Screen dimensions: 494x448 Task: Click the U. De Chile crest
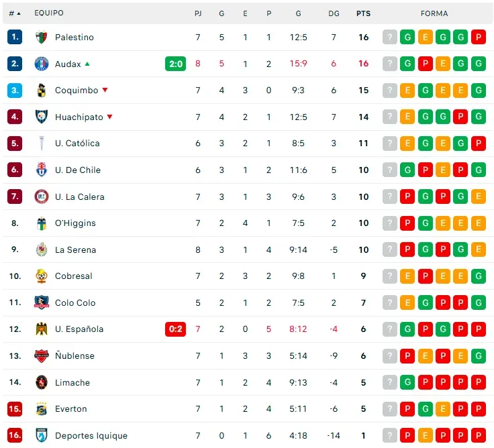click(x=42, y=170)
